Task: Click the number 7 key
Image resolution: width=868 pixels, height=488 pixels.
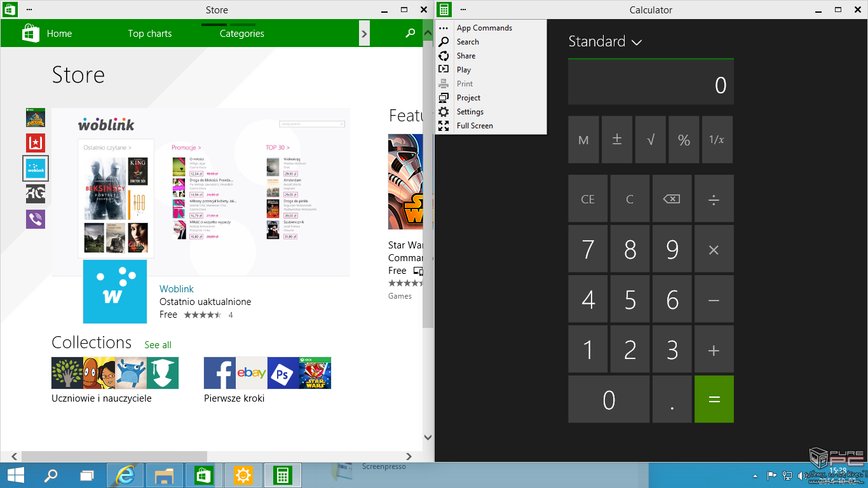Action: (588, 249)
